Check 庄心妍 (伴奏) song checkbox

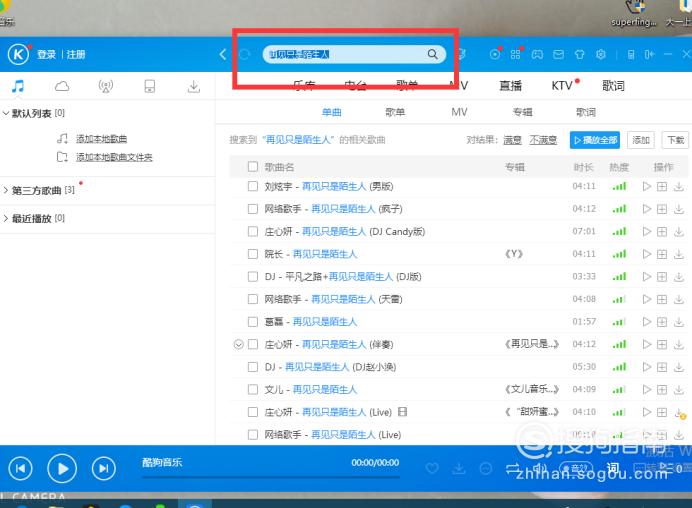[253, 344]
